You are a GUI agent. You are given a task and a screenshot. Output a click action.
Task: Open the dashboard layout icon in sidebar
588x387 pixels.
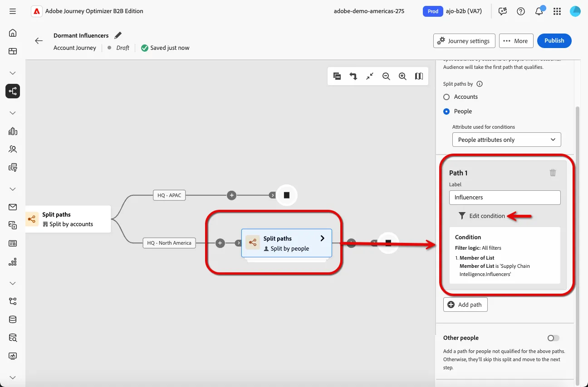(13, 51)
